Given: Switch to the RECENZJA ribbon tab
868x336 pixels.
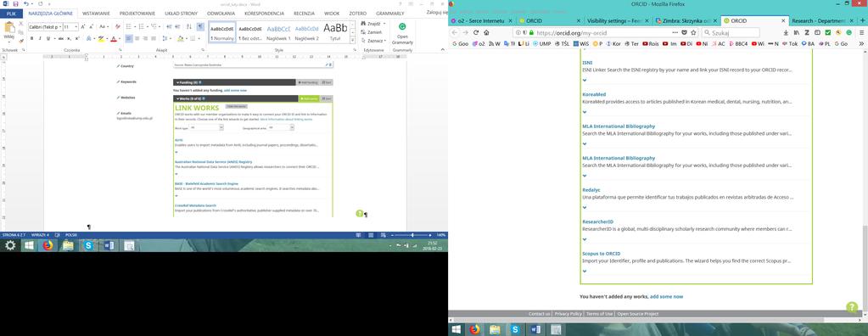Looking at the screenshot, I should pos(304,13).
